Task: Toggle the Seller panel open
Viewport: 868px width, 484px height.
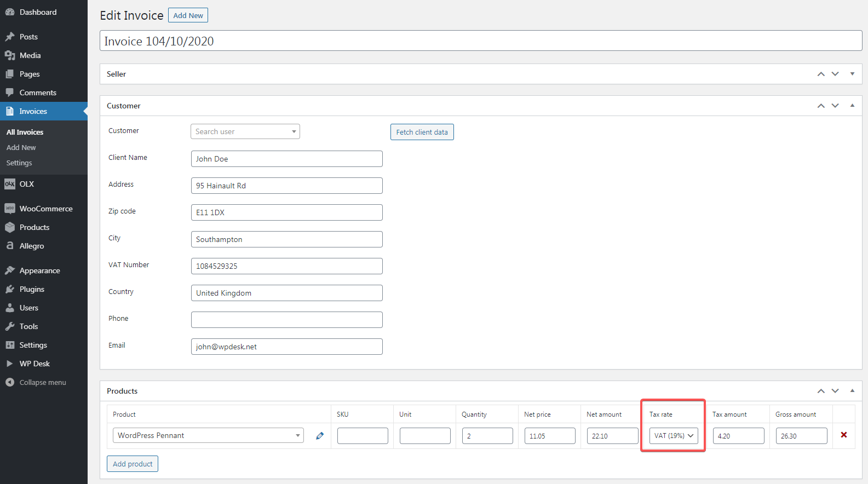Action: 852,74
